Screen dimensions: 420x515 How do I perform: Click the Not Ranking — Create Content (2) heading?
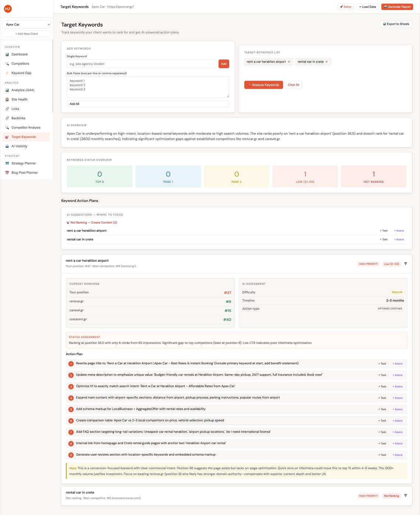(92, 223)
